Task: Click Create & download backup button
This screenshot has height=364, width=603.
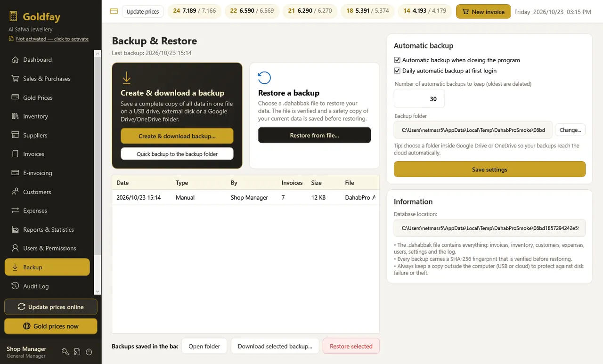Action: click(177, 136)
